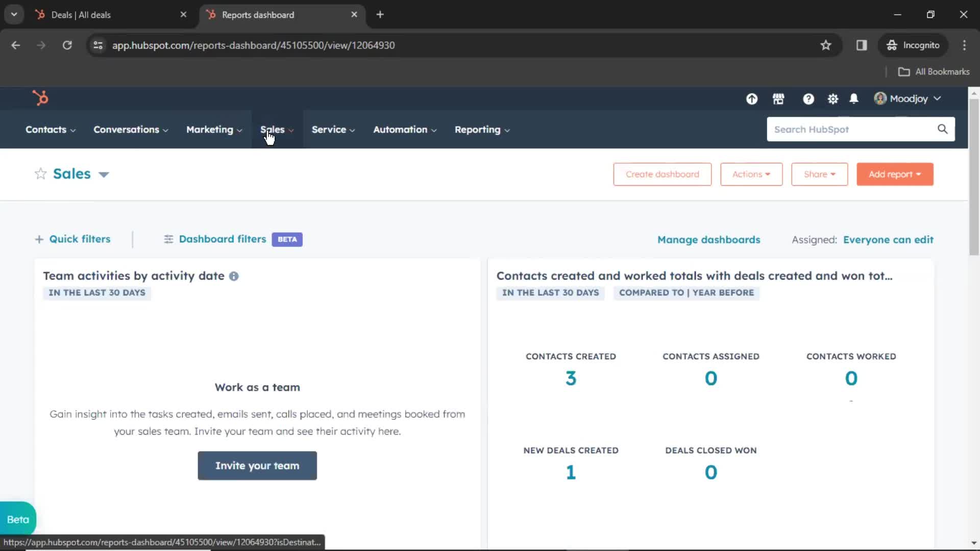
Task: View site information icon in address bar
Action: [98, 45]
